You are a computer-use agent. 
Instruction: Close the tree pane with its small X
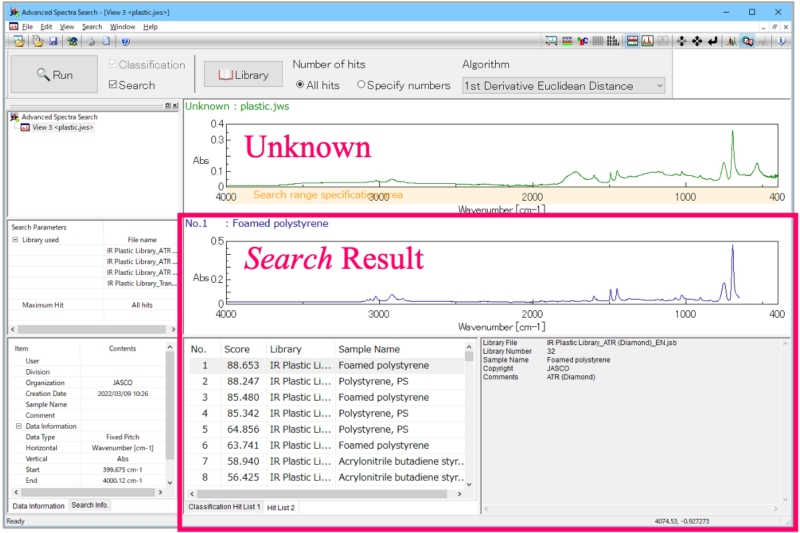tap(175, 106)
